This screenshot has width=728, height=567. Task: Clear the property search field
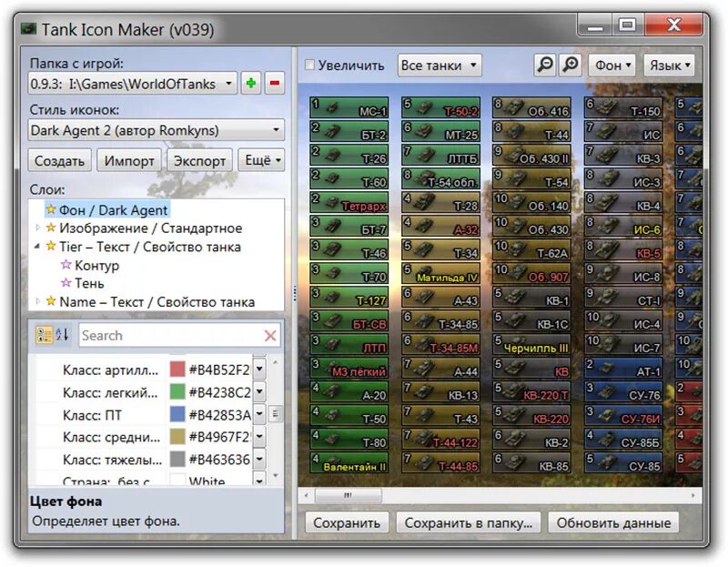(x=270, y=335)
